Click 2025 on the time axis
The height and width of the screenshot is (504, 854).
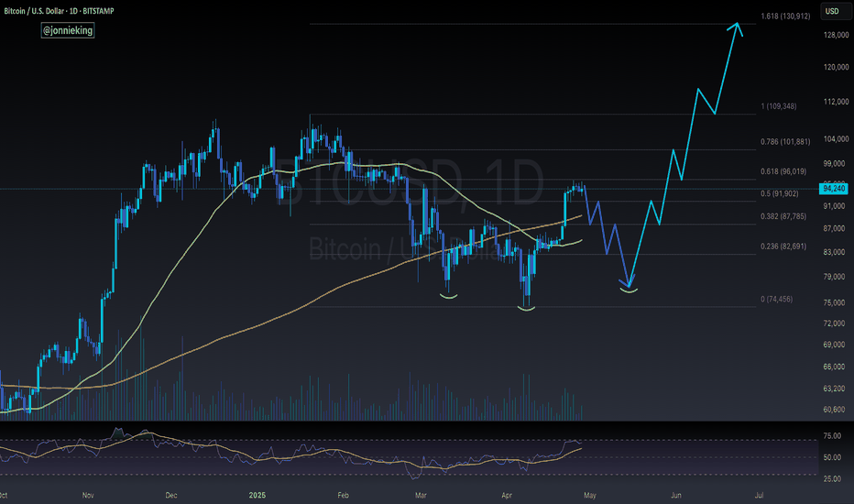pyautogui.click(x=257, y=495)
